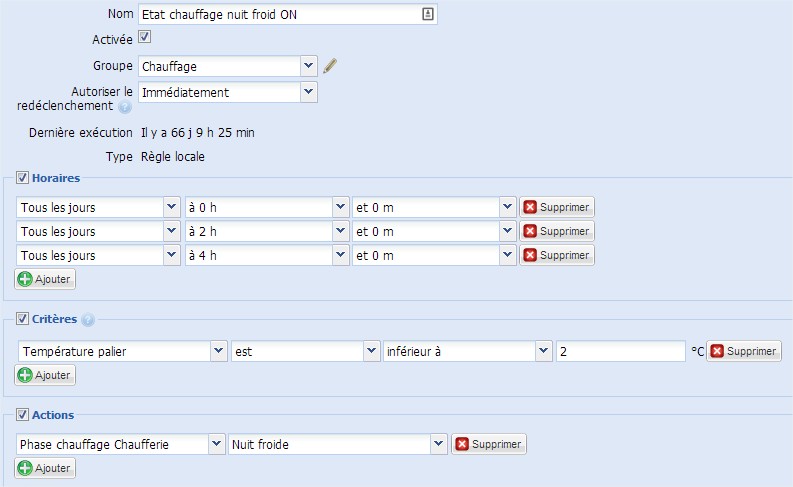This screenshot has width=793, height=487.
Task: Click the help icon under Autoriser le redéclenchement
Action: pos(125,107)
